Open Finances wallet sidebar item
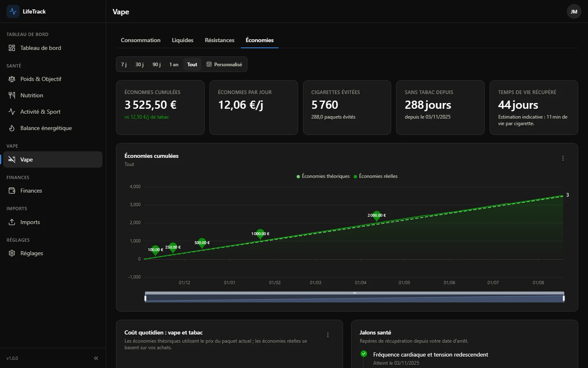The width and height of the screenshot is (588, 368). [x=53, y=191]
